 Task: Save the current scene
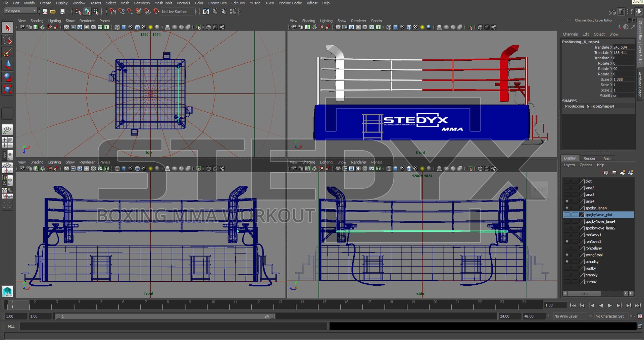(62, 12)
